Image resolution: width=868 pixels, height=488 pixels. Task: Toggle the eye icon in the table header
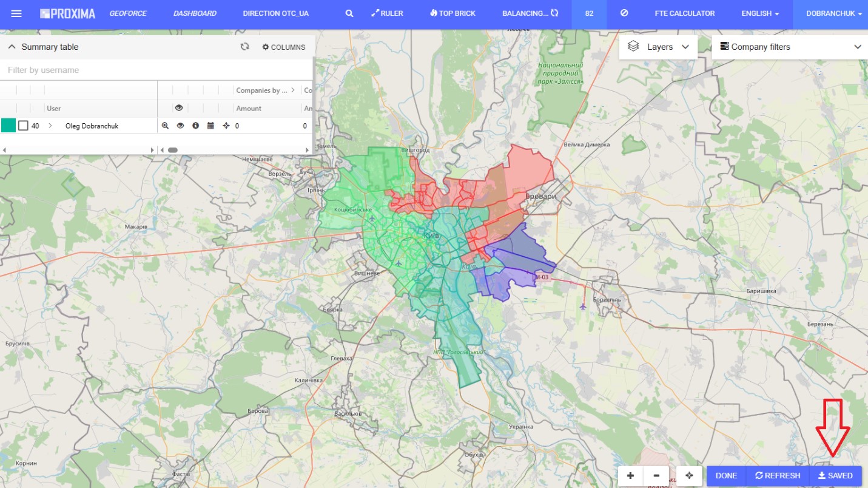point(179,108)
